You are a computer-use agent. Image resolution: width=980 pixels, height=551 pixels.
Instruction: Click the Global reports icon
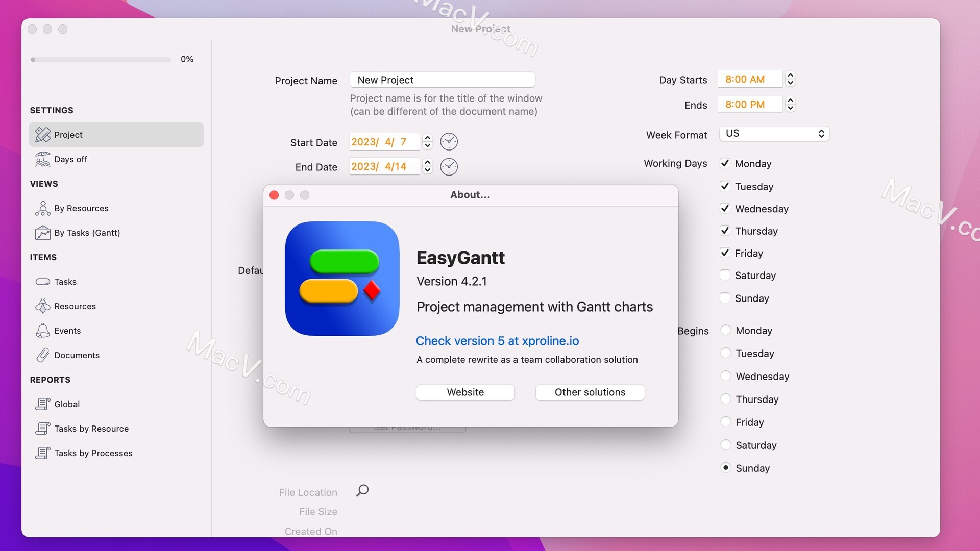click(x=42, y=404)
